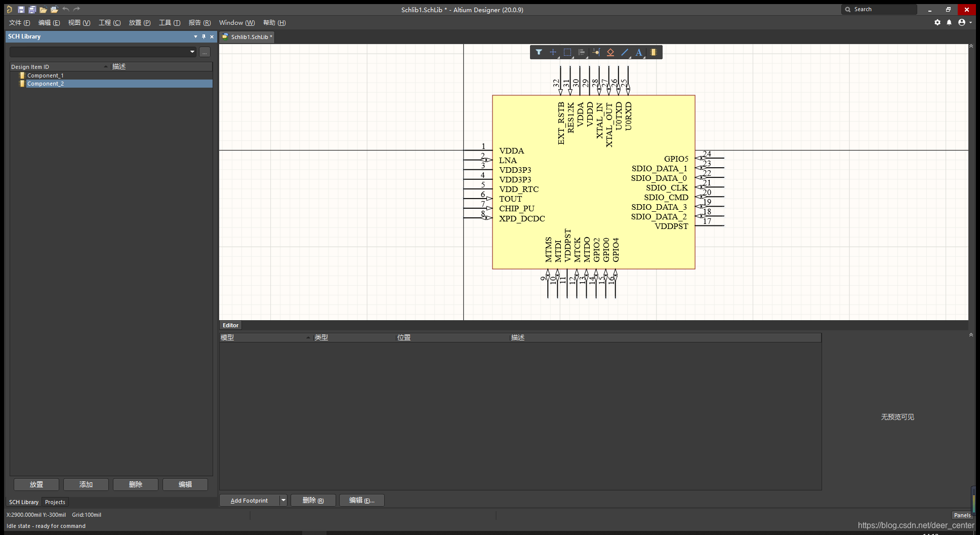Click the Search field in title bar
980x535 pixels.
click(879, 10)
